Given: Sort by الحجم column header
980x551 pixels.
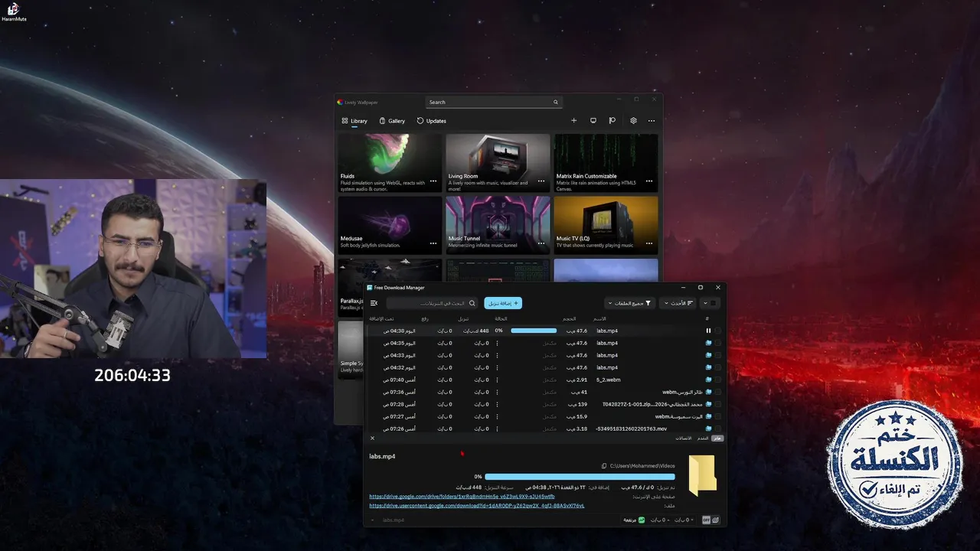Looking at the screenshot, I should pyautogui.click(x=570, y=318).
